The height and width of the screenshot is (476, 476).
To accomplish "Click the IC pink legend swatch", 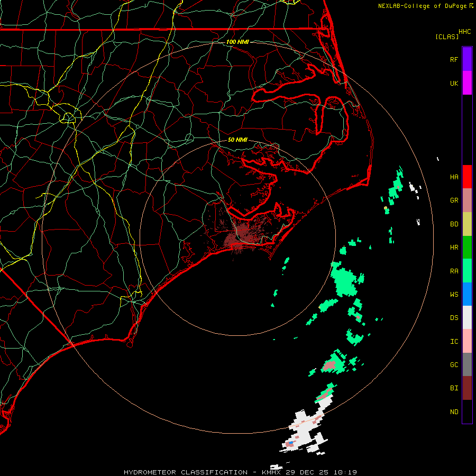I will click(467, 341).
